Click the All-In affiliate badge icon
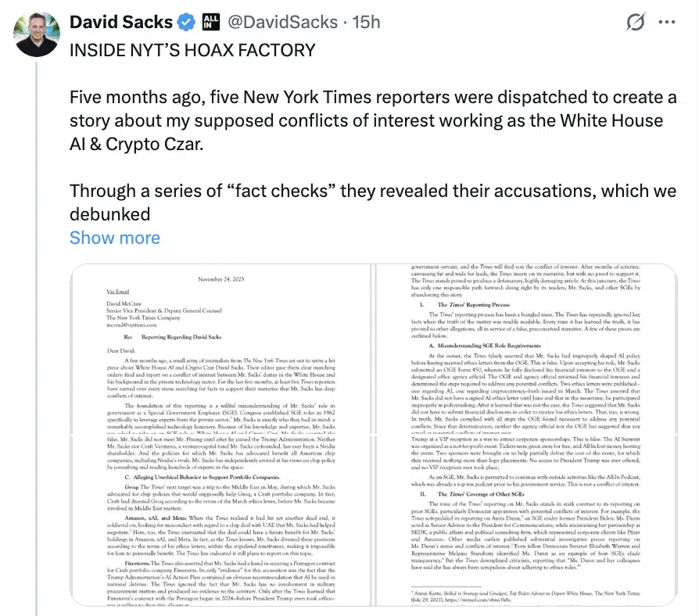This screenshot has width=699, height=616. pyautogui.click(x=211, y=22)
